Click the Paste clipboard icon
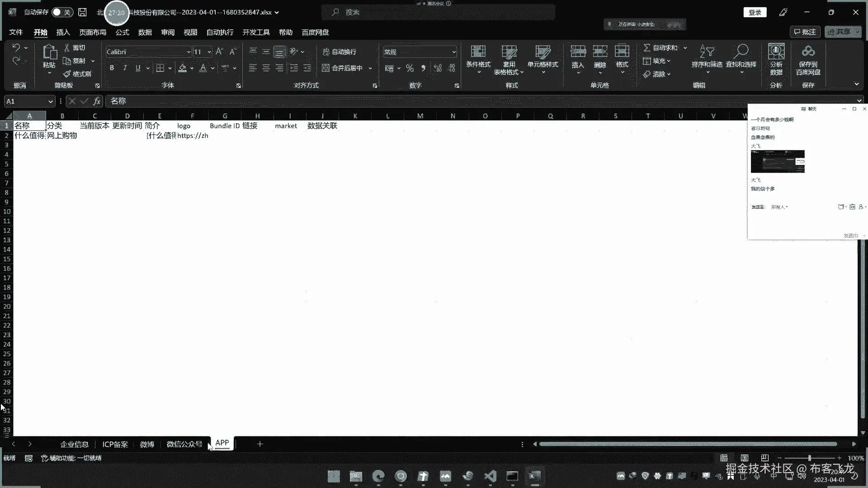Image resolution: width=868 pixels, height=488 pixels. [x=49, y=52]
